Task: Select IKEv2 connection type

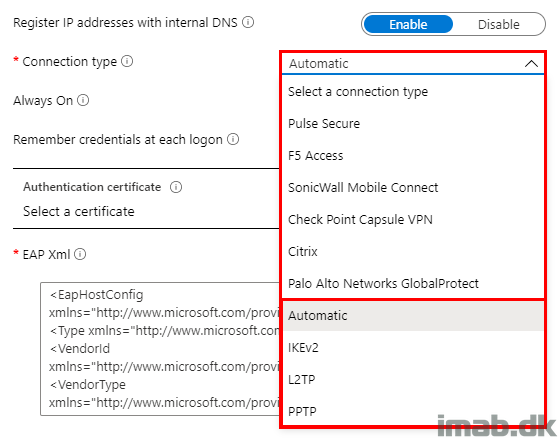Action: coord(413,348)
